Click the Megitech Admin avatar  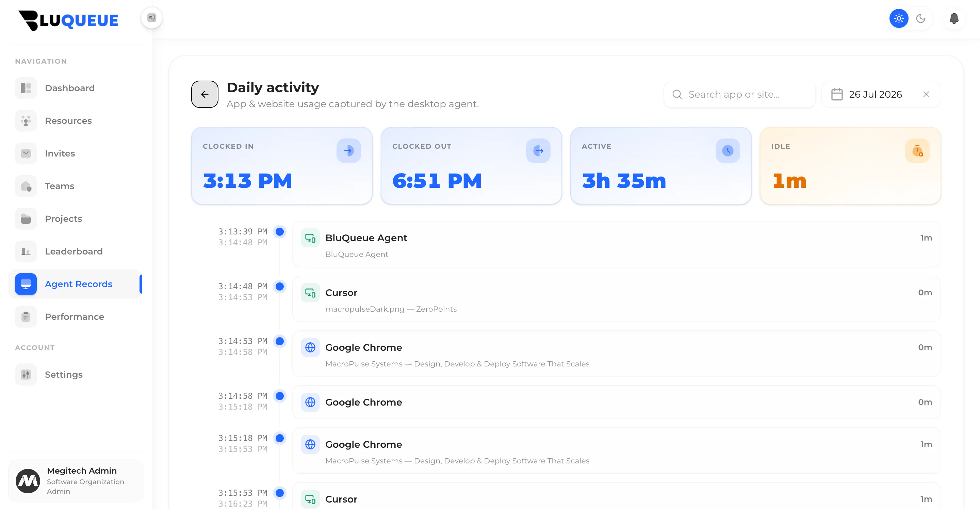(x=28, y=481)
